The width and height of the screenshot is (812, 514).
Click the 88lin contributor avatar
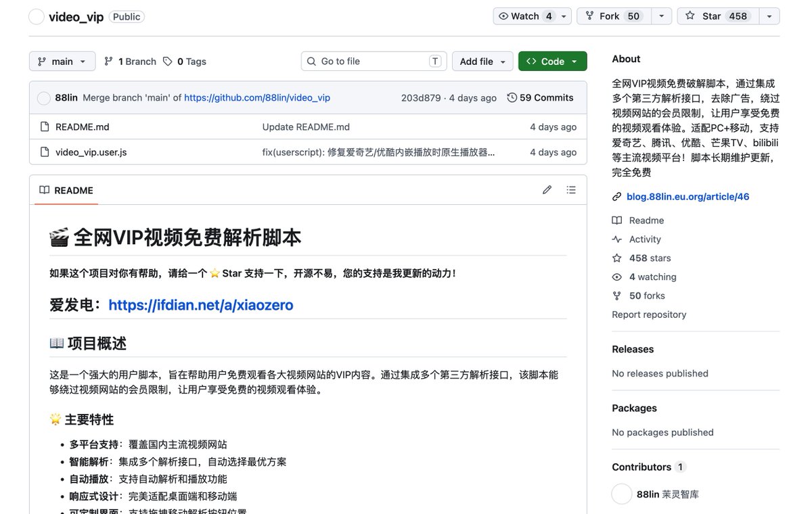pyautogui.click(x=621, y=494)
